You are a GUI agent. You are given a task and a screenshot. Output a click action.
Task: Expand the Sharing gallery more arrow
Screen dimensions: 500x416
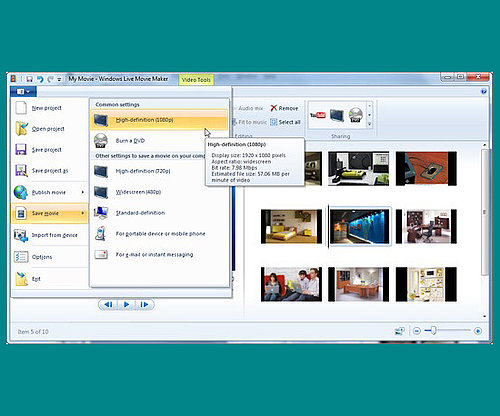(369, 124)
